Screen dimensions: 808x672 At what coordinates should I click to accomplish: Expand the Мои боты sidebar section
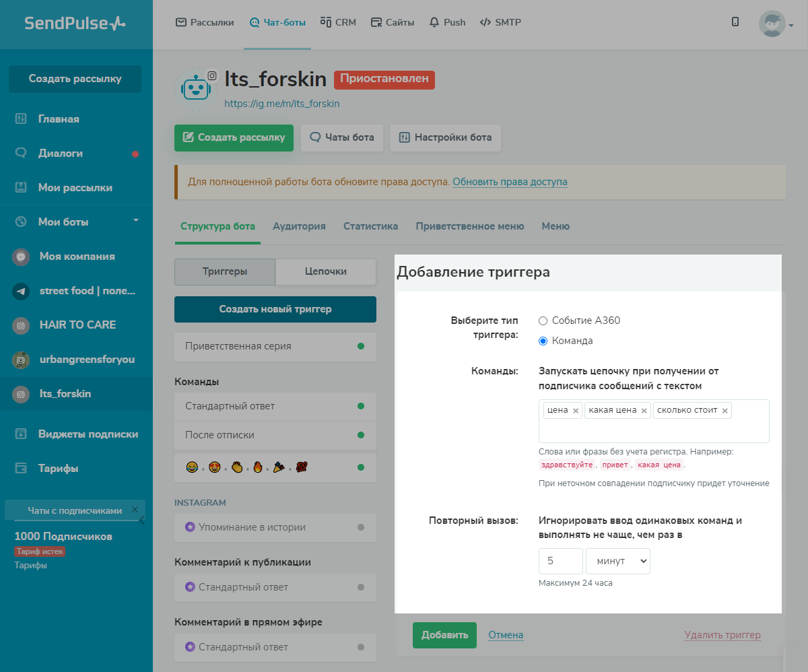click(x=135, y=221)
